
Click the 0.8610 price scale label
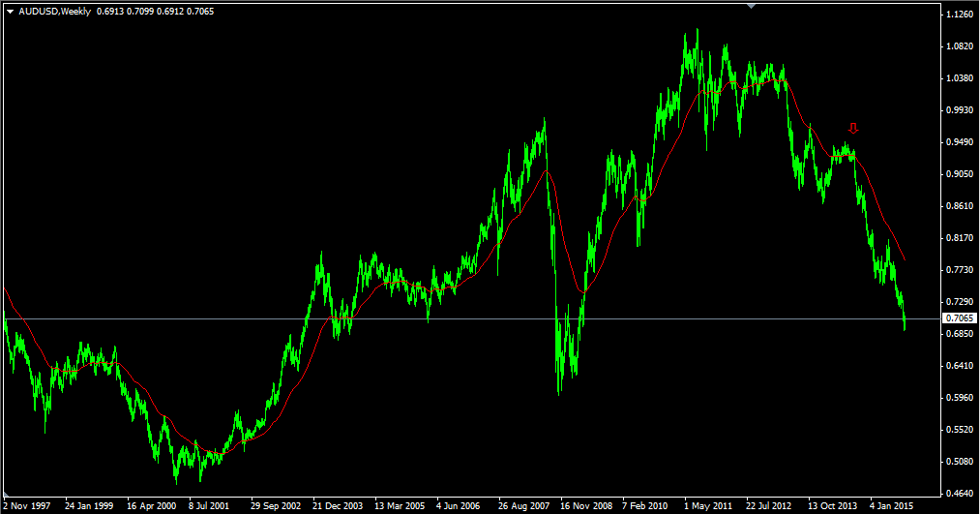[x=960, y=206]
